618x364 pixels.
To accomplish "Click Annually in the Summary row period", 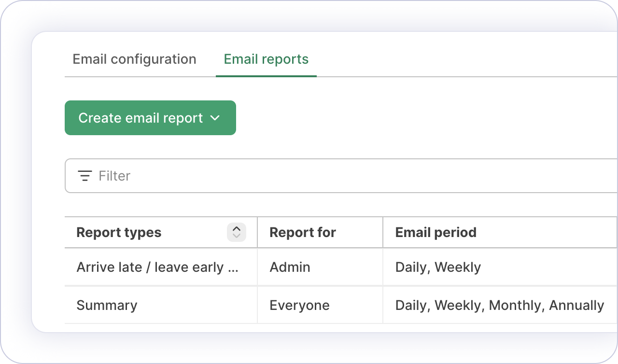I will coord(576,306).
